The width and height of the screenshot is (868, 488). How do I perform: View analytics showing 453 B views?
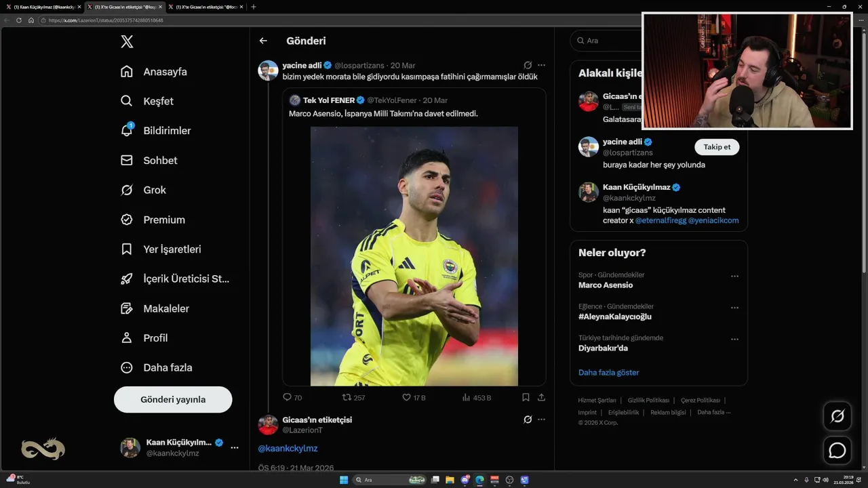tap(476, 398)
